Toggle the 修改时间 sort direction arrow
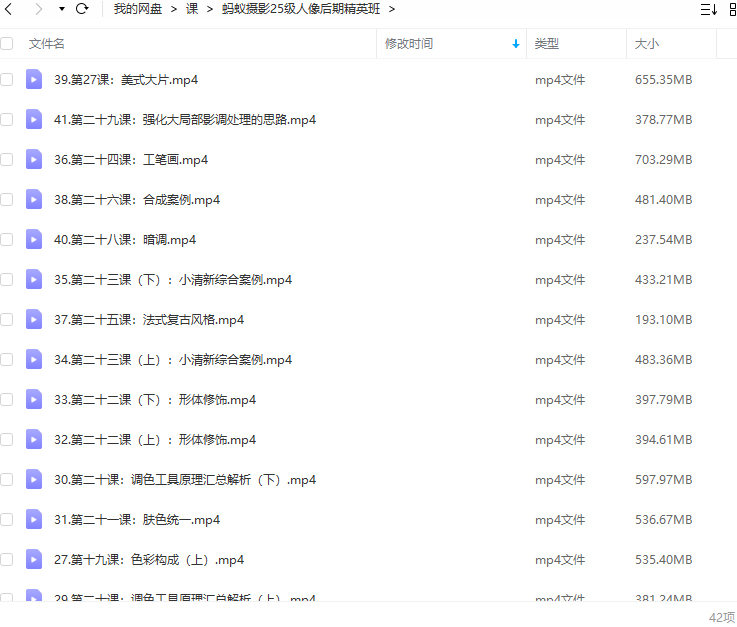The image size is (737, 627). click(516, 44)
